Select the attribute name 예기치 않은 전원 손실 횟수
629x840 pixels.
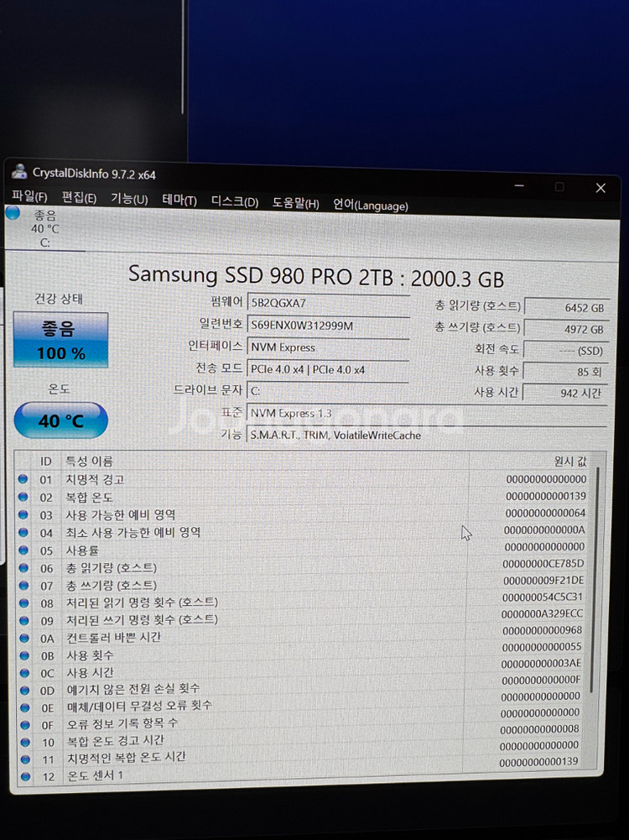[133, 688]
